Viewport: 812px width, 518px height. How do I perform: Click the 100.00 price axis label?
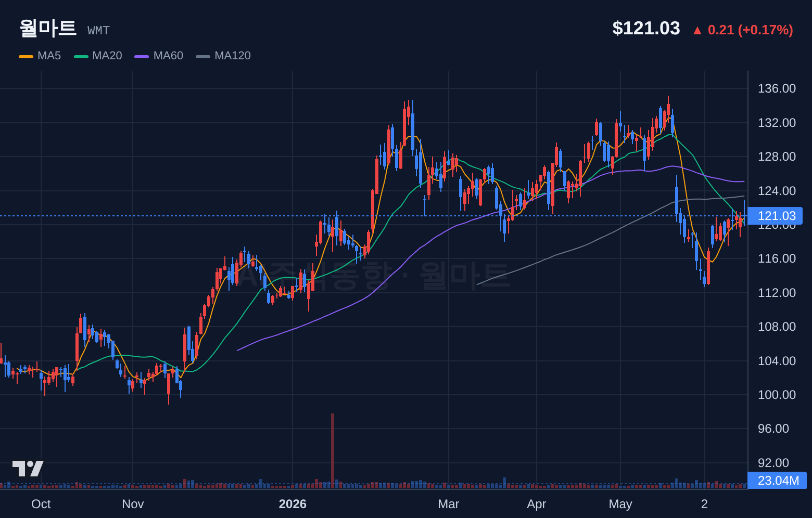click(x=777, y=395)
